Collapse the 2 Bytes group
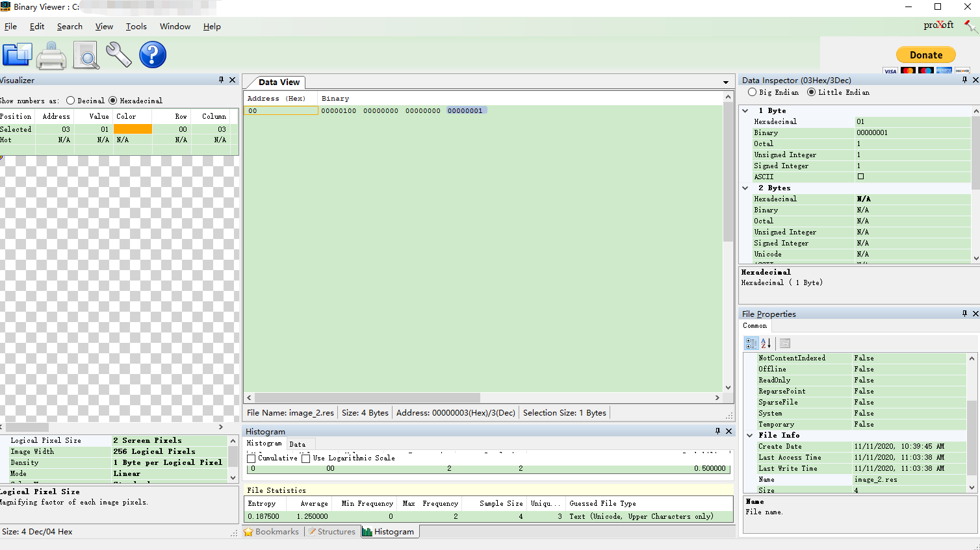The image size is (980, 550). [x=745, y=188]
